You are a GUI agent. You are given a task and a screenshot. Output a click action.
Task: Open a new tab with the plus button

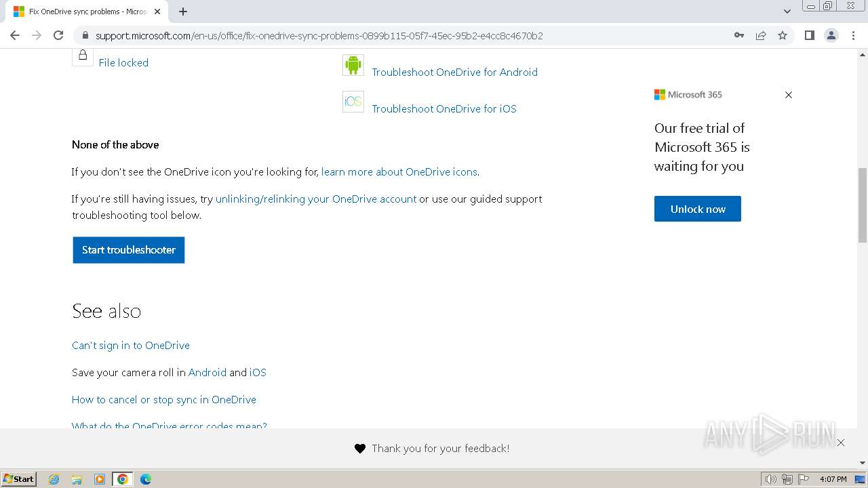pos(183,12)
